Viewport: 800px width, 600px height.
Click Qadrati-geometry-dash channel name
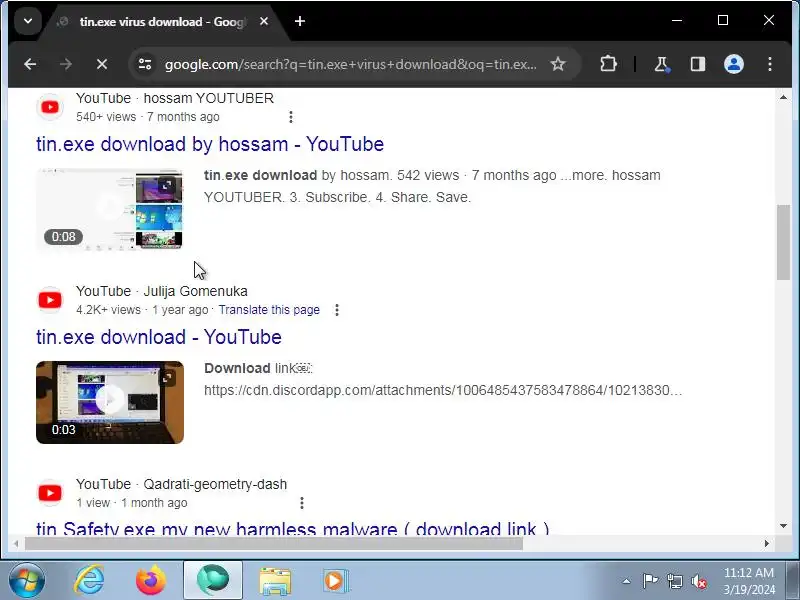(x=215, y=484)
